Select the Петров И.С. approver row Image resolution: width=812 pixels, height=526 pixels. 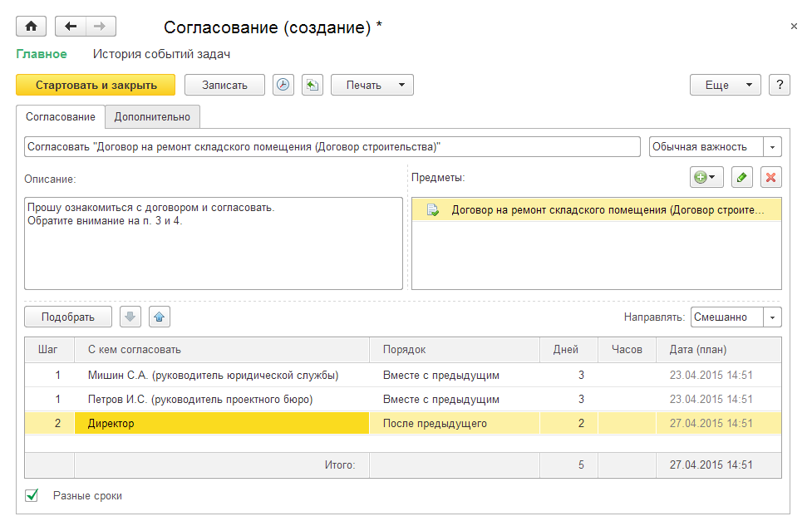coord(403,399)
